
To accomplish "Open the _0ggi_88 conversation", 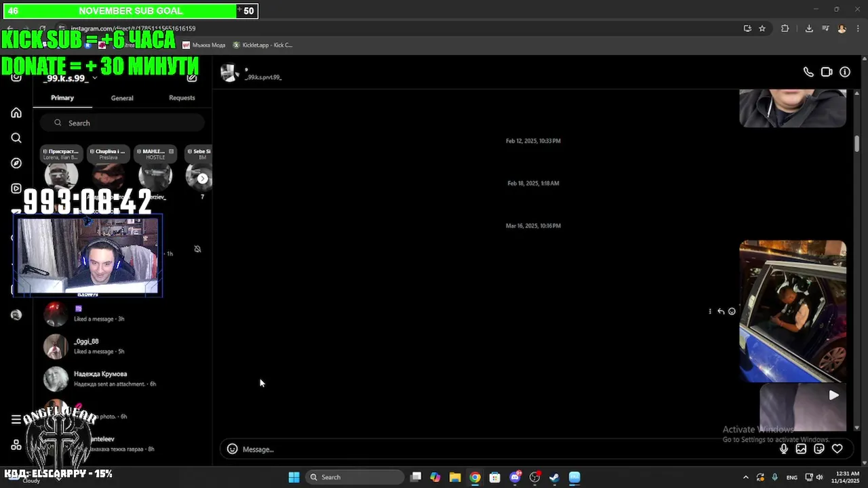I will pos(122,346).
